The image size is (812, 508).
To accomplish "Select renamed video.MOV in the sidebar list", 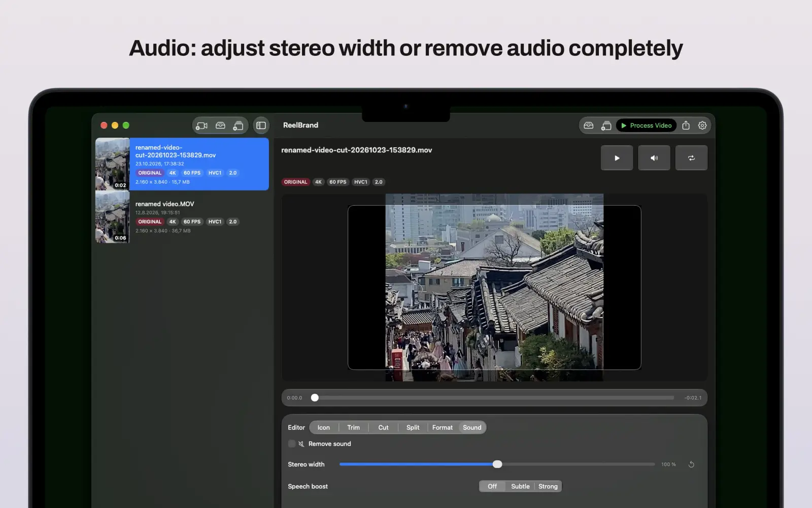I will [182, 217].
